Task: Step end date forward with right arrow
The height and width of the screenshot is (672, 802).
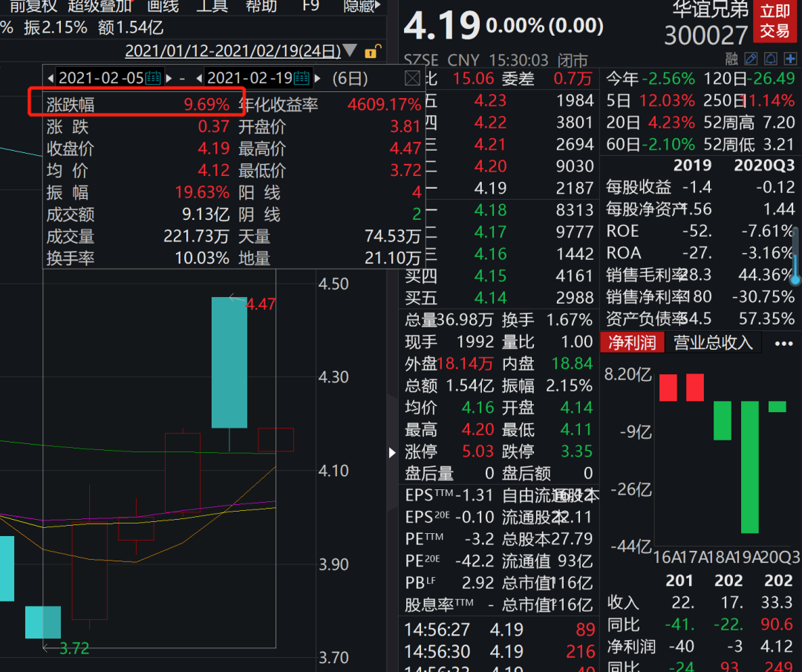Action: 317,77
